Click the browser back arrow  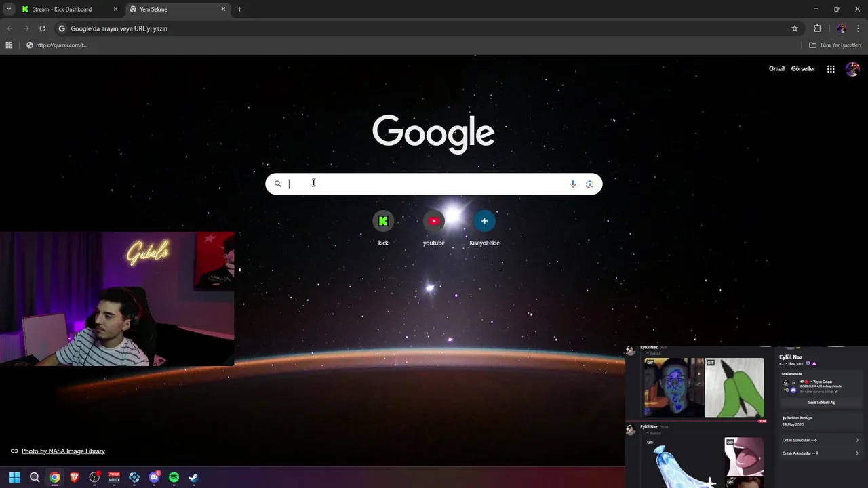(9, 28)
